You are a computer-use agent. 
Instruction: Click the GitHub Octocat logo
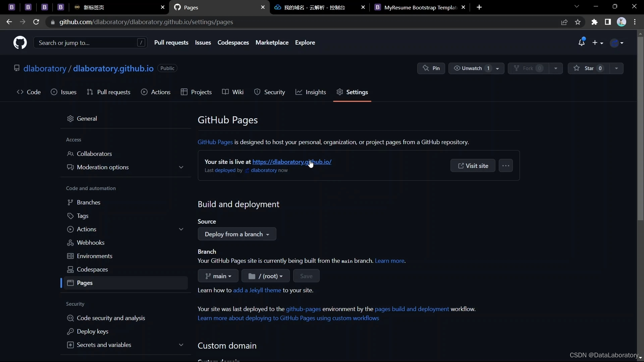(x=20, y=43)
